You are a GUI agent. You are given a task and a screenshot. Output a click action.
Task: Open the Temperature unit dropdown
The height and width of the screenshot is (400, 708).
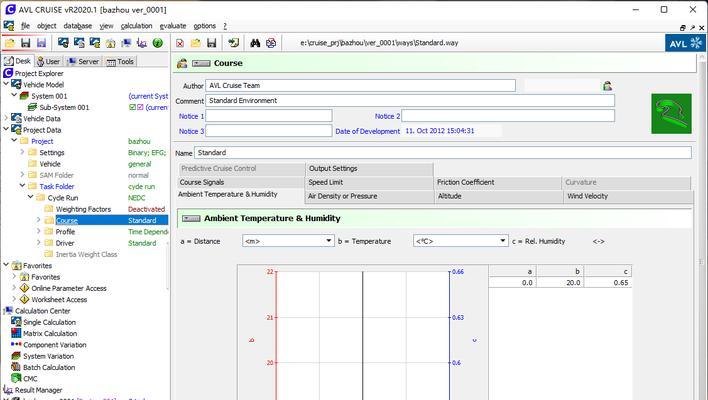point(503,241)
